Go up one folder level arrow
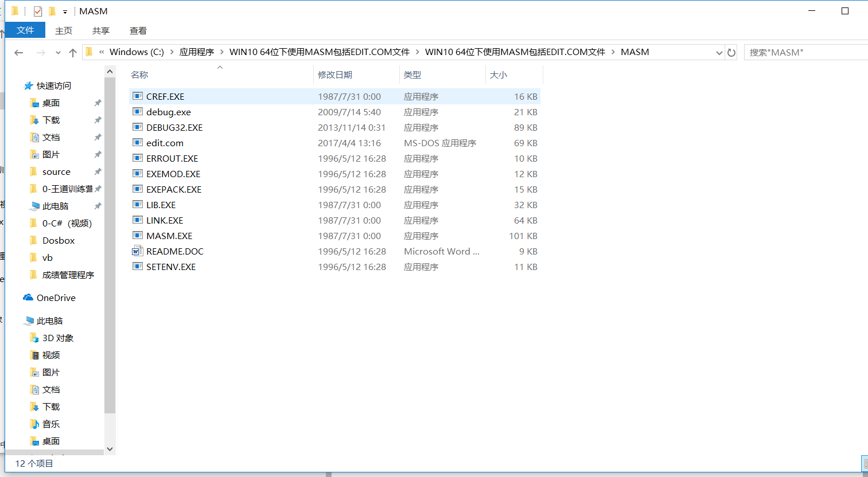This screenshot has width=868, height=477. [73, 52]
